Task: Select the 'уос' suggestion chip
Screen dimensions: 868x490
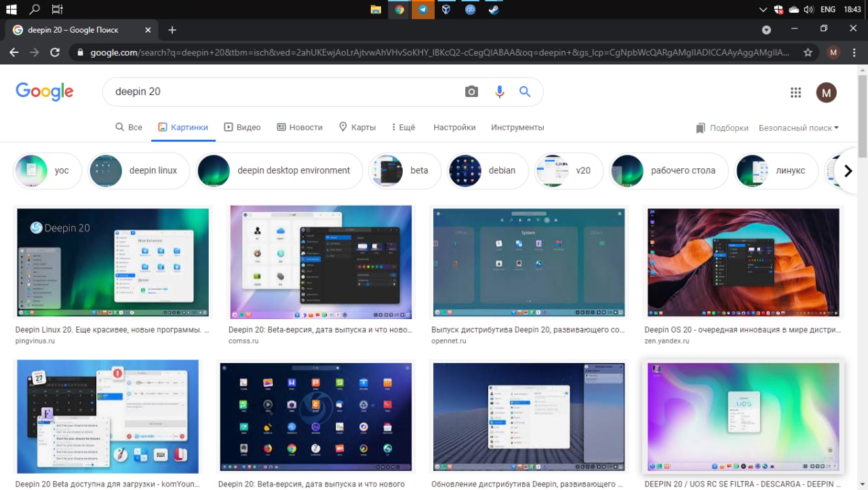Action: click(x=47, y=170)
